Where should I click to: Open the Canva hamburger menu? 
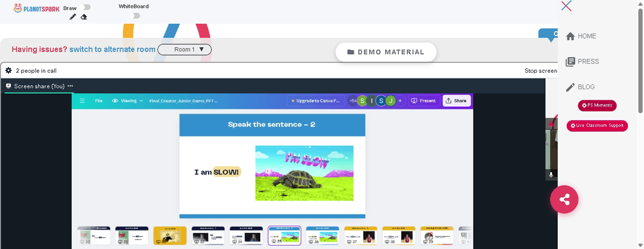[x=82, y=100]
